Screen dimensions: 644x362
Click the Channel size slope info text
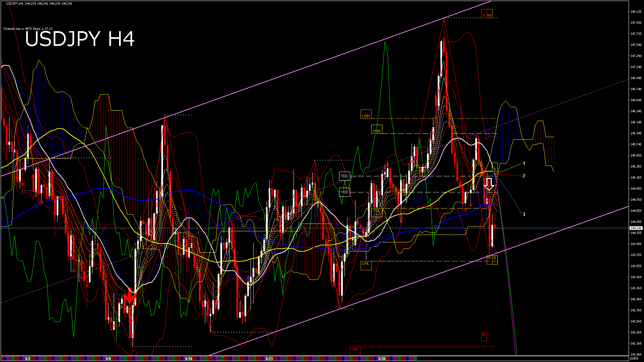tap(28, 29)
